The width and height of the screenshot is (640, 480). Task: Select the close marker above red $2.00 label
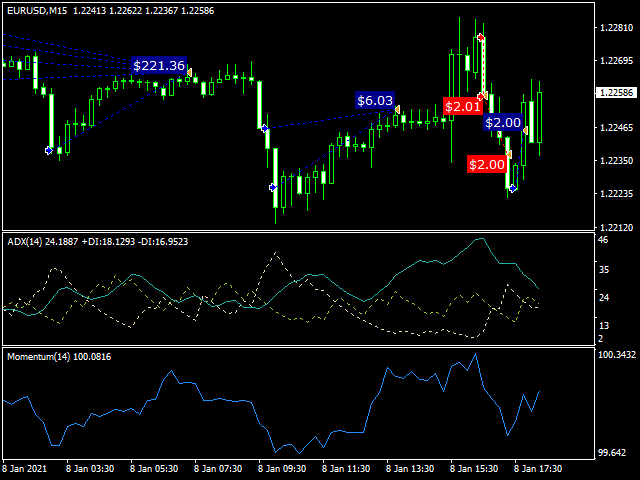tap(509, 154)
